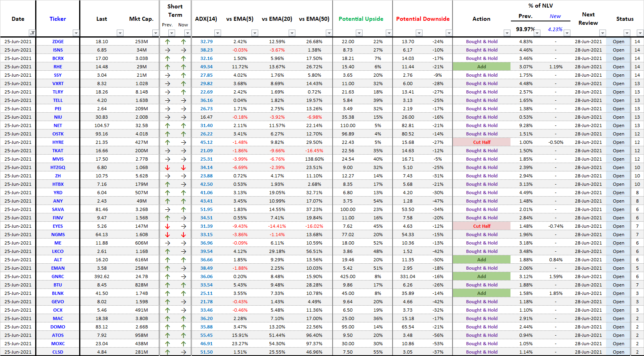Click YRD row Prev. green up arrow
Image resolution: width=644 pixels, height=356 pixels.
[x=167, y=193]
